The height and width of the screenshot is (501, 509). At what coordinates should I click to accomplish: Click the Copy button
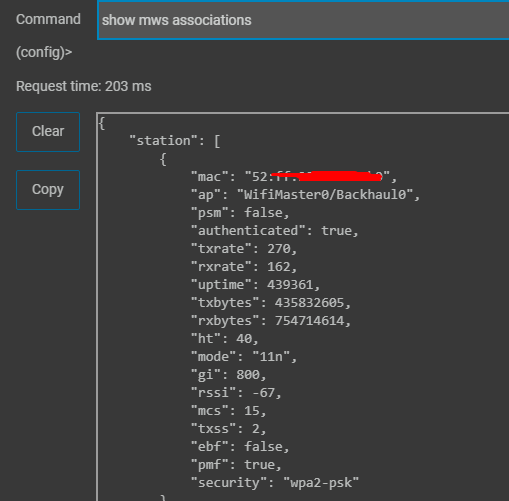[48, 190]
